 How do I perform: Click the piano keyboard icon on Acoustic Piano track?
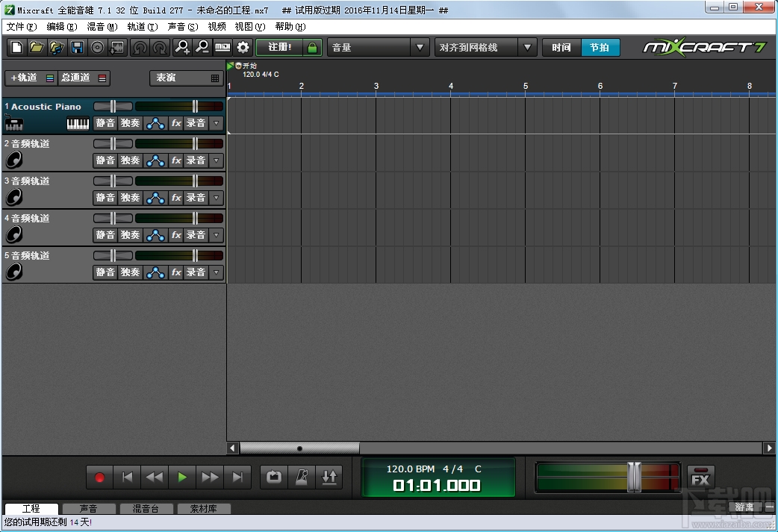[78, 123]
